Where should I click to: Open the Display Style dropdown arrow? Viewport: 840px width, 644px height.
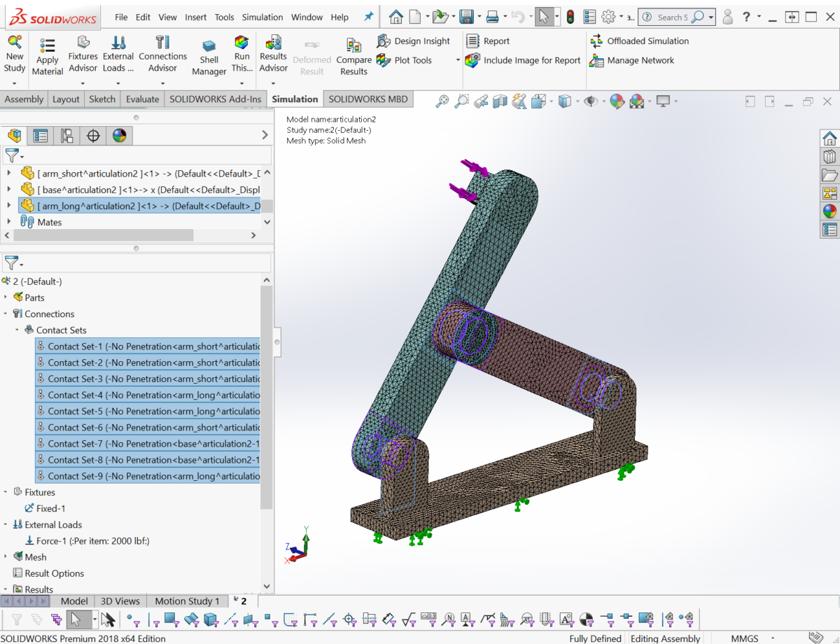[x=577, y=101]
